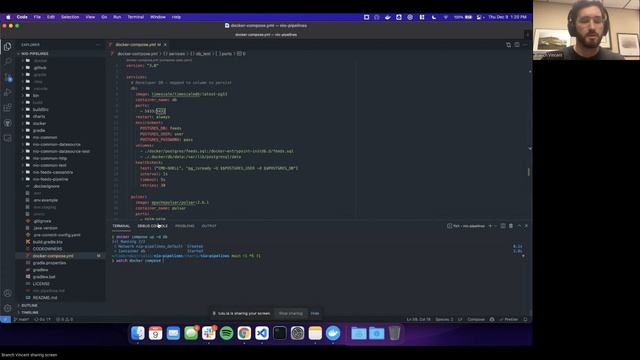Click the split editor icon

pyautogui.click(x=517, y=45)
